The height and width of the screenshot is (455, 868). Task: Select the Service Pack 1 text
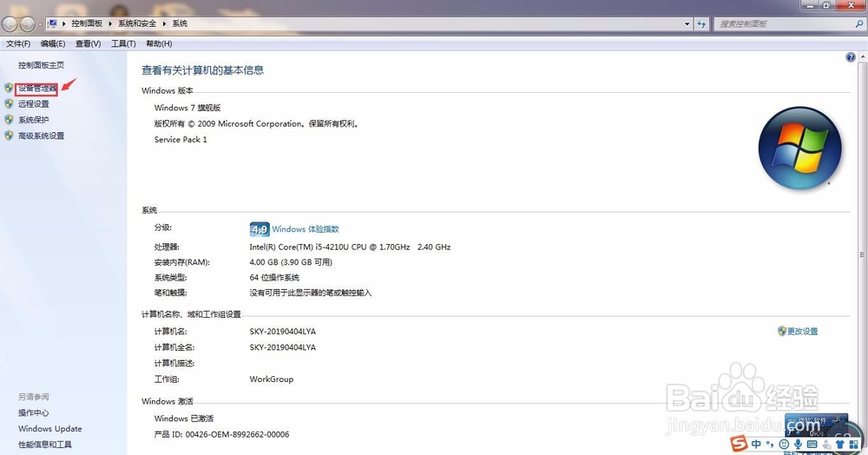(x=181, y=140)
